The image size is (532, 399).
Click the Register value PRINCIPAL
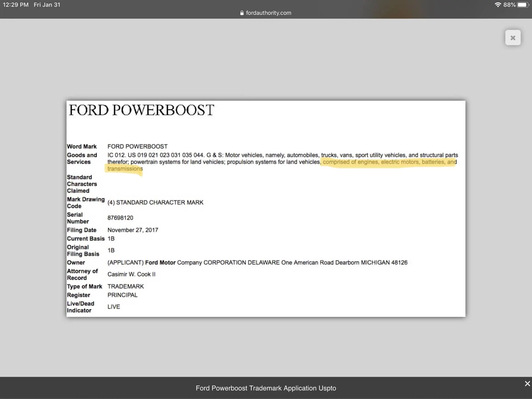pos(122,295)
